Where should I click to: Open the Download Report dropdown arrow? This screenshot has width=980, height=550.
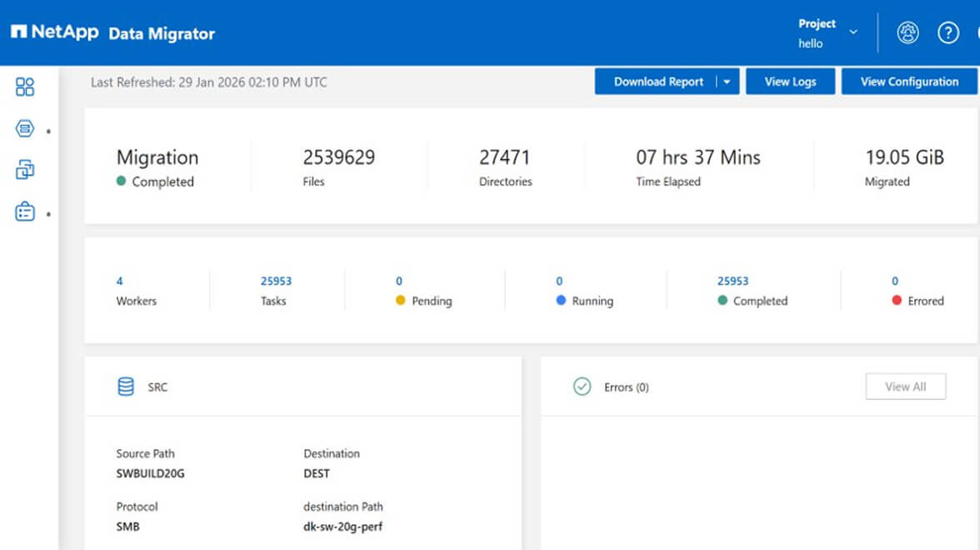coord(726,81)
